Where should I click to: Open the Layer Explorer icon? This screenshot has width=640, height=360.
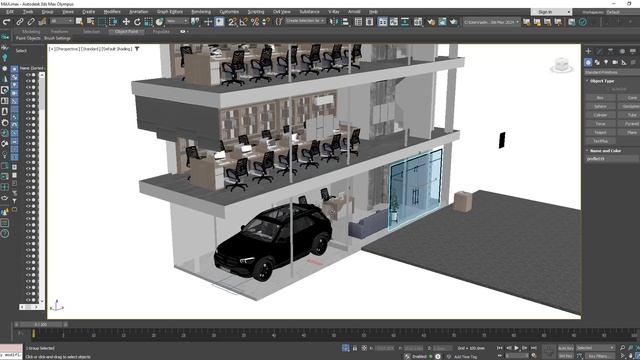(x=369, y=22)
